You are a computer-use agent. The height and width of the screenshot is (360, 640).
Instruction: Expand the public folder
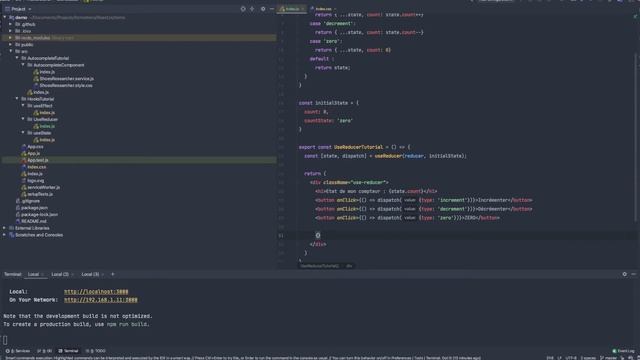point(11,44)
